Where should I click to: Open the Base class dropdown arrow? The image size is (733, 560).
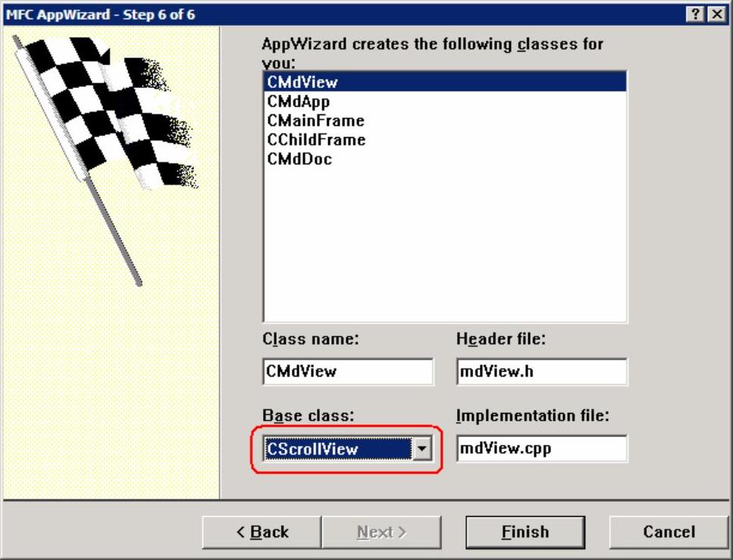pos(421,449)
